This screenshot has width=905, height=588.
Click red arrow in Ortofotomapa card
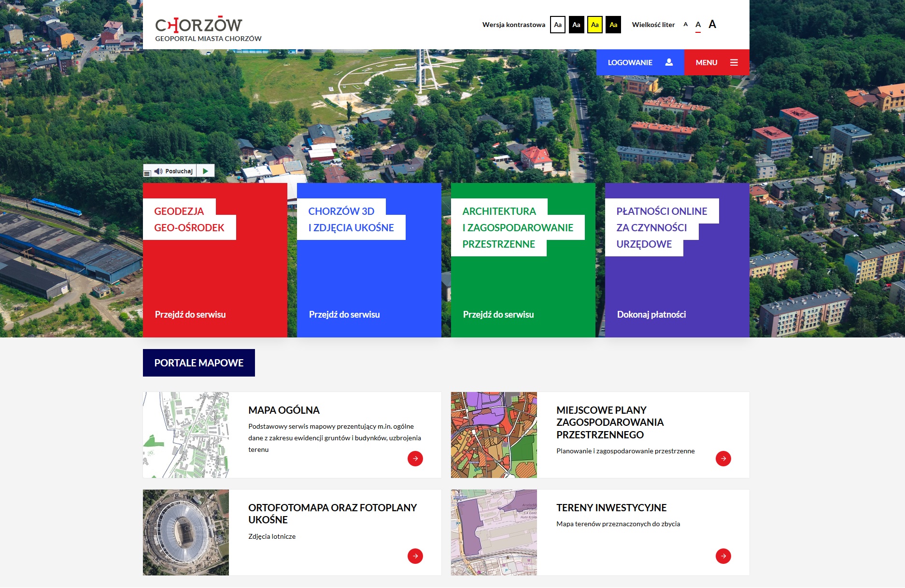415,556
